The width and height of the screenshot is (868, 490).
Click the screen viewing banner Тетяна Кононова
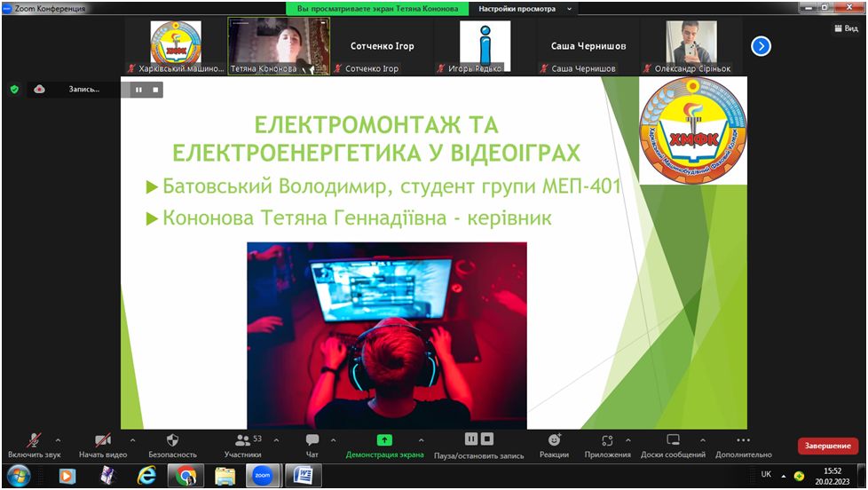377,9
